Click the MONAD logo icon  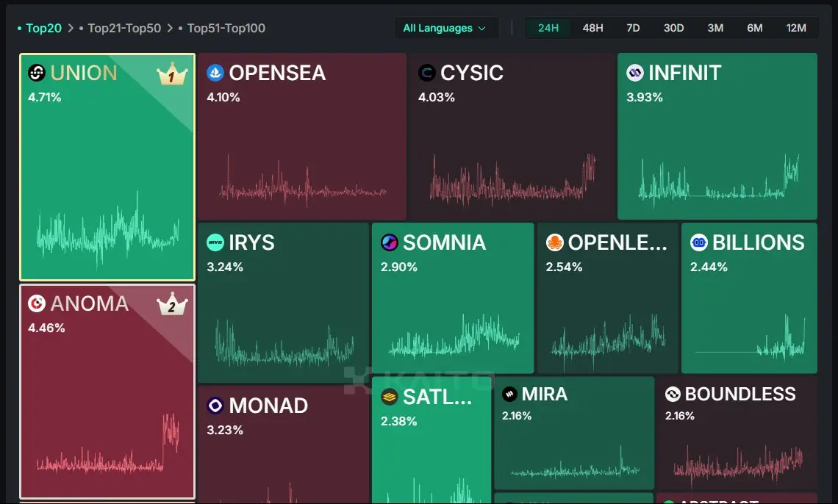tap(215, 406)
